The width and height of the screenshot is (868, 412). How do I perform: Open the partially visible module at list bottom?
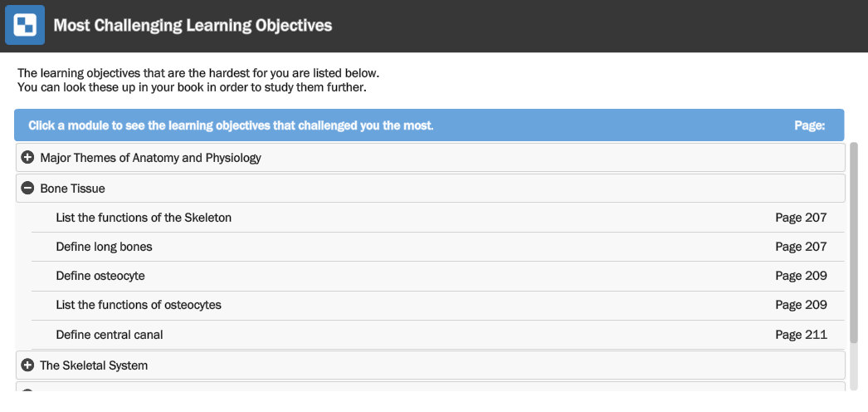(x=430, y=386)
